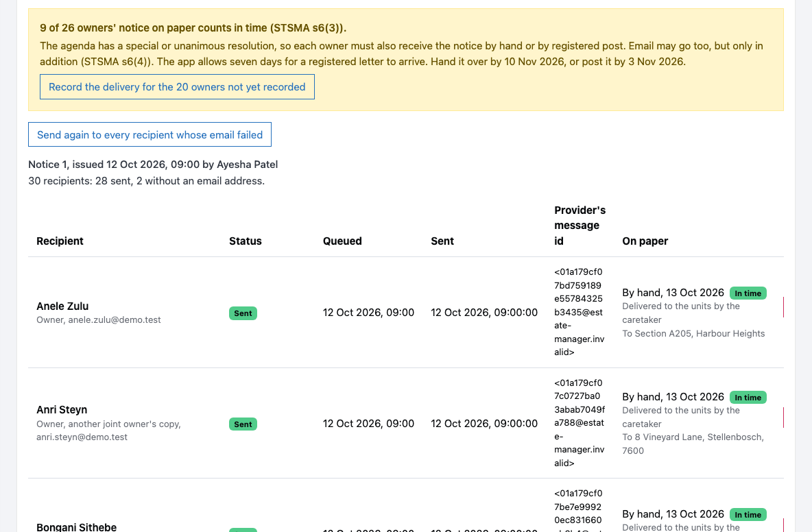The height and width of the screenshot is (532, 812).
Task: Select By hand, 13 Oct 2026 for Bongani Sithebe
Action: coord(673,514)
